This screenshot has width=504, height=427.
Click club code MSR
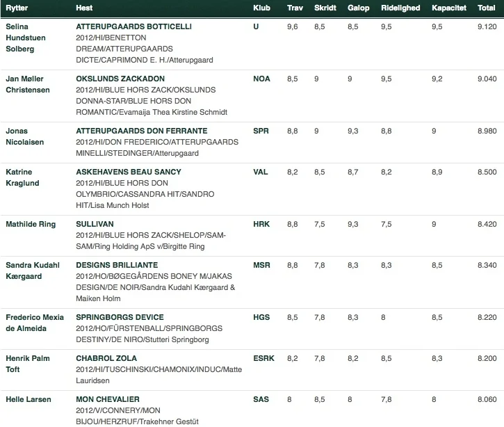point(261,265)
